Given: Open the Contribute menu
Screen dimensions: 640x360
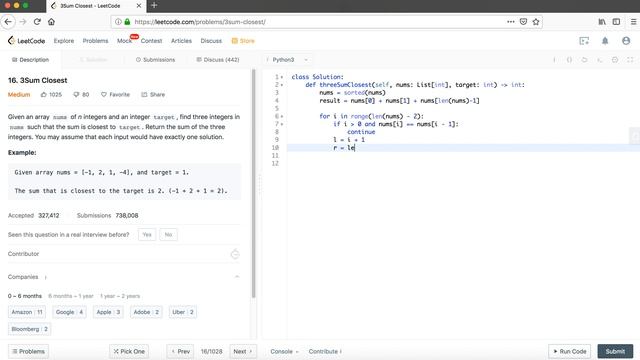Looking at the screenshot, I should 325,351.
